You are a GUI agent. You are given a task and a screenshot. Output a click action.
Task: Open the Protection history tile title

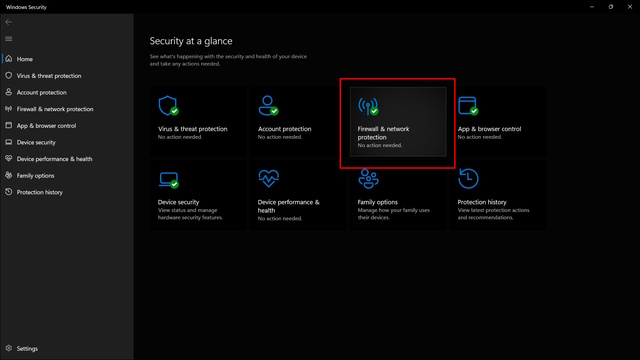coord(482,202)
